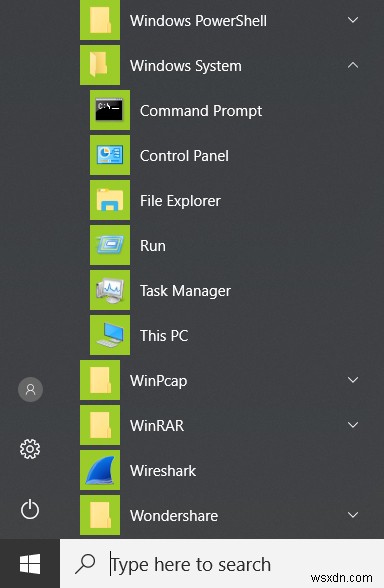Select the This PC label
Screen dimensions: 384x588
pyautogui.click(x=164, y=336)
